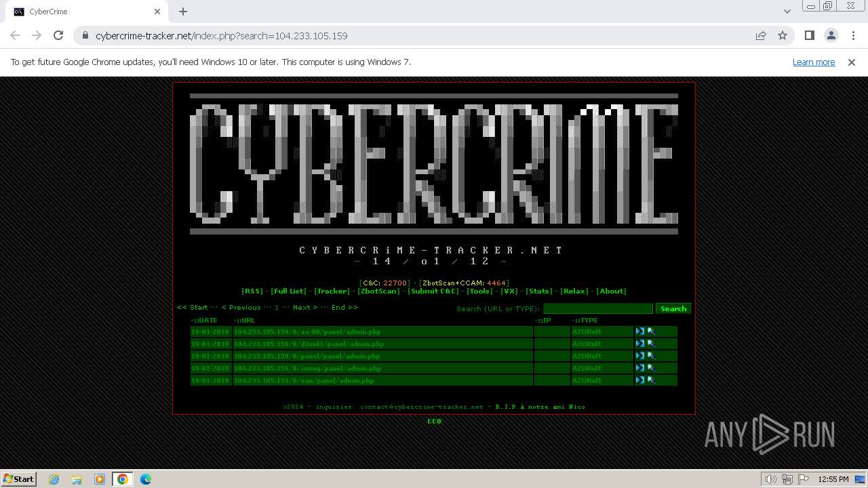Go to Next > page link

pyautogui.click(x=305, y=307)
